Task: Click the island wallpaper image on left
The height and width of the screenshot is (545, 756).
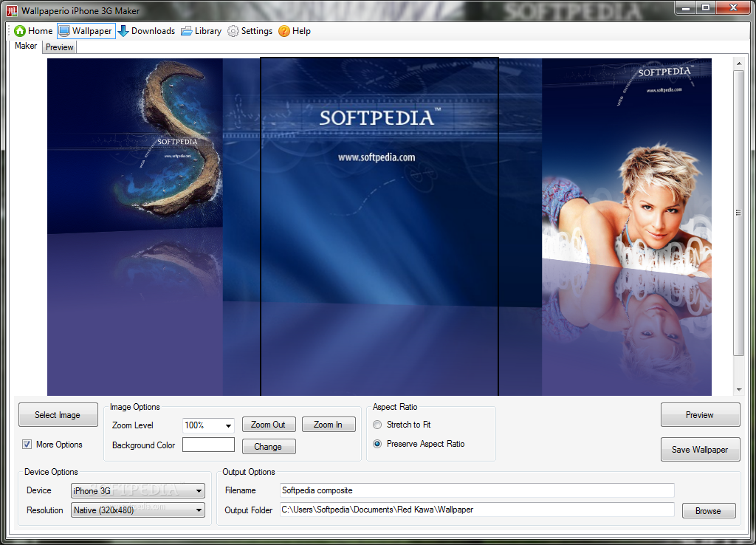Action: point(135,227)
